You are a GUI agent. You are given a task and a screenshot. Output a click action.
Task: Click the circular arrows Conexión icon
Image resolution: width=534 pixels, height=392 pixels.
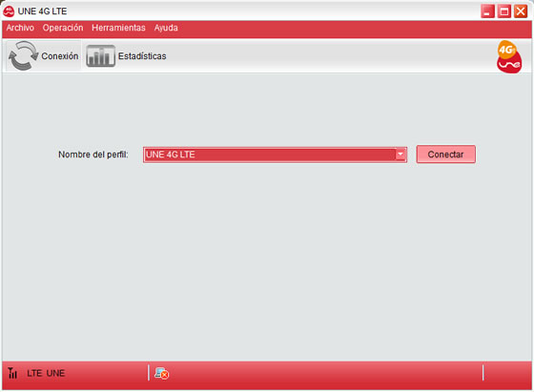tap(23, 56)
